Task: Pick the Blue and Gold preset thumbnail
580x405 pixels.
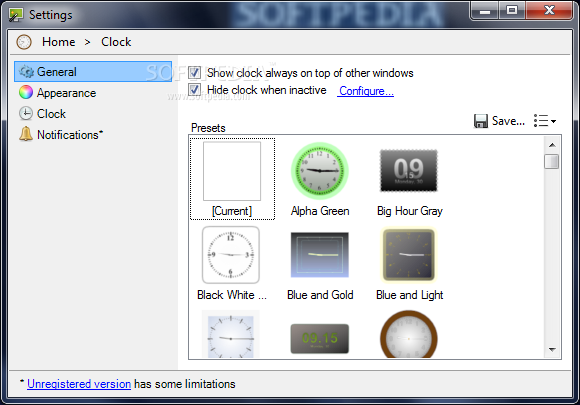Action: tap(320, 255)
